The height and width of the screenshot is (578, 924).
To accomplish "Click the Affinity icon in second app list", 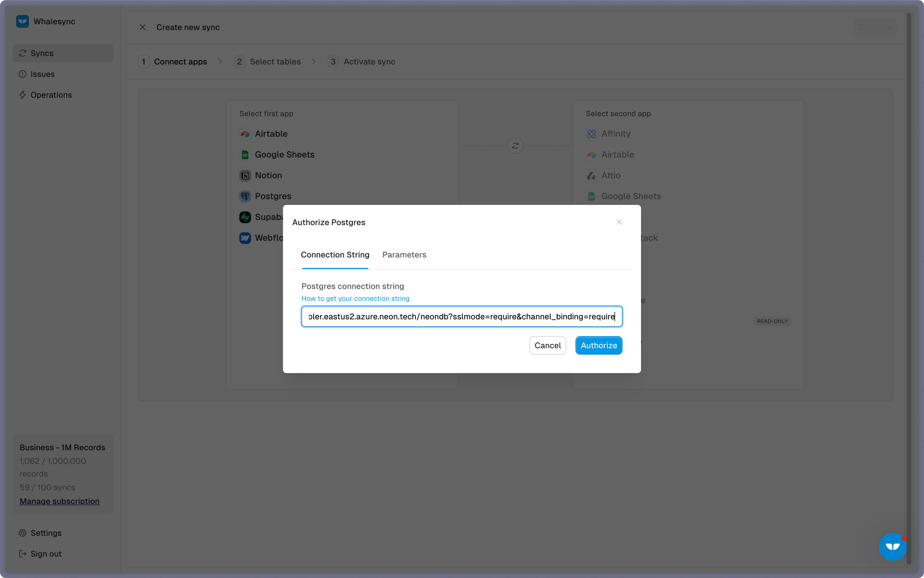I will pyautogui.click(x=591, y=134).
